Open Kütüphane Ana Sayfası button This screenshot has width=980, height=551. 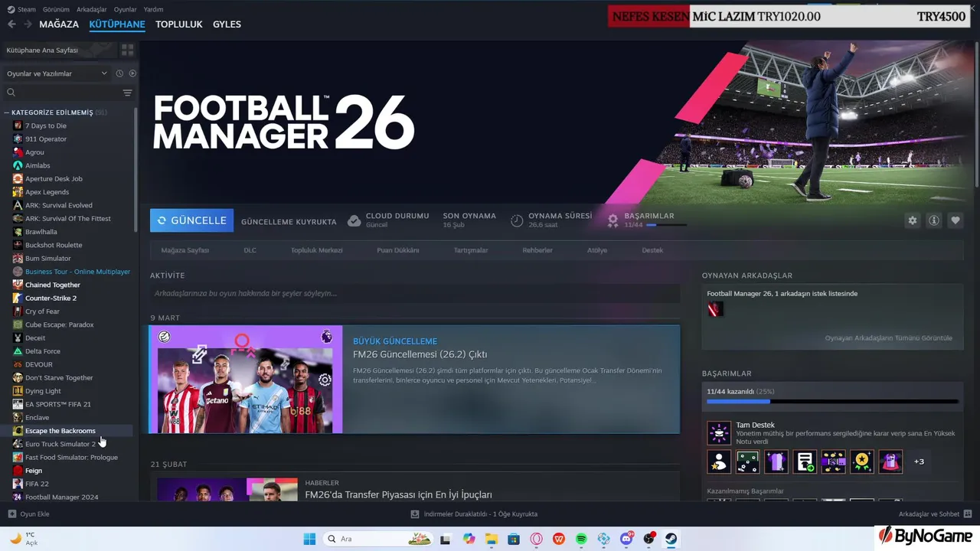coord(60,50)
